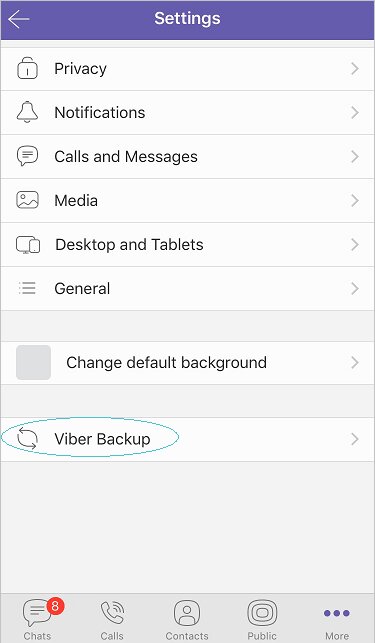
Task: Expand Media using its right chevron
Action: tap(355, 201)
